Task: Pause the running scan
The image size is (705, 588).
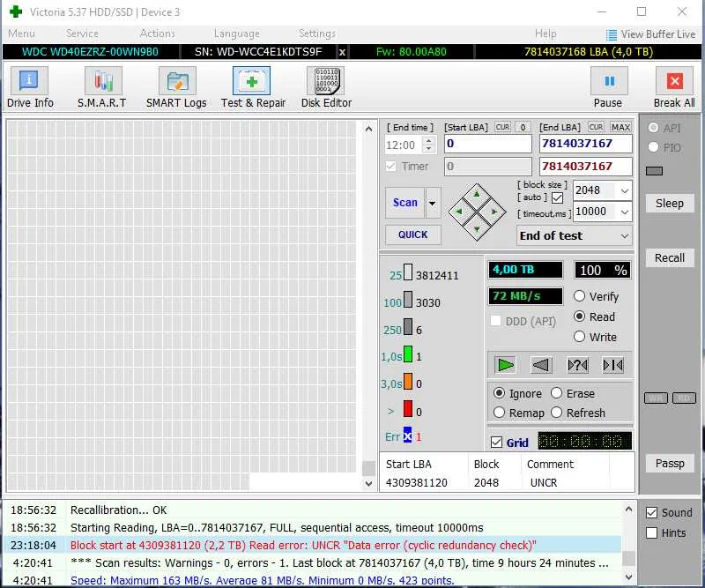Action: pyautogui.click(x=609, y=88)
